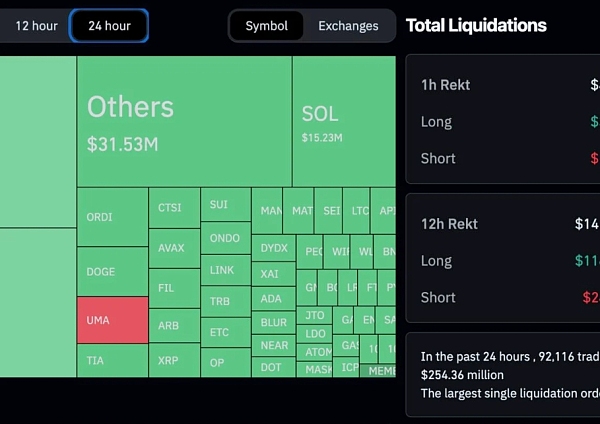Select the AVAX liquidation tile
600x424 pixels.
coord(174,248)
